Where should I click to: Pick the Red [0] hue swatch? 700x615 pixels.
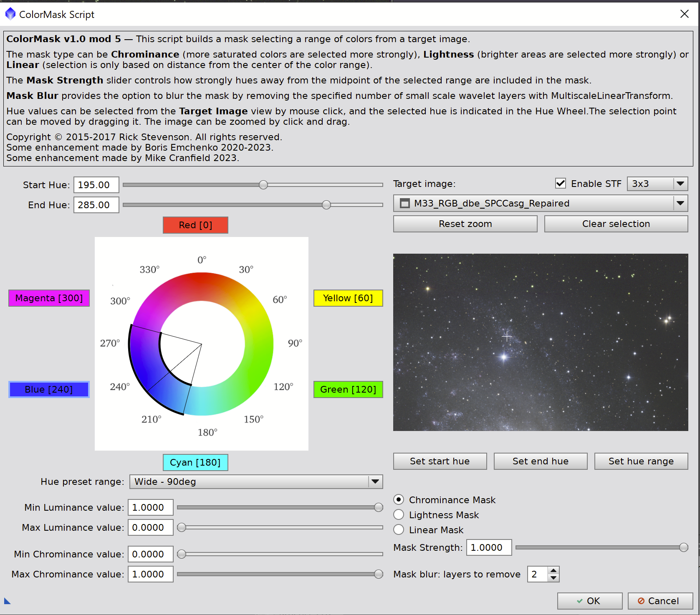(x=195, y=225)
